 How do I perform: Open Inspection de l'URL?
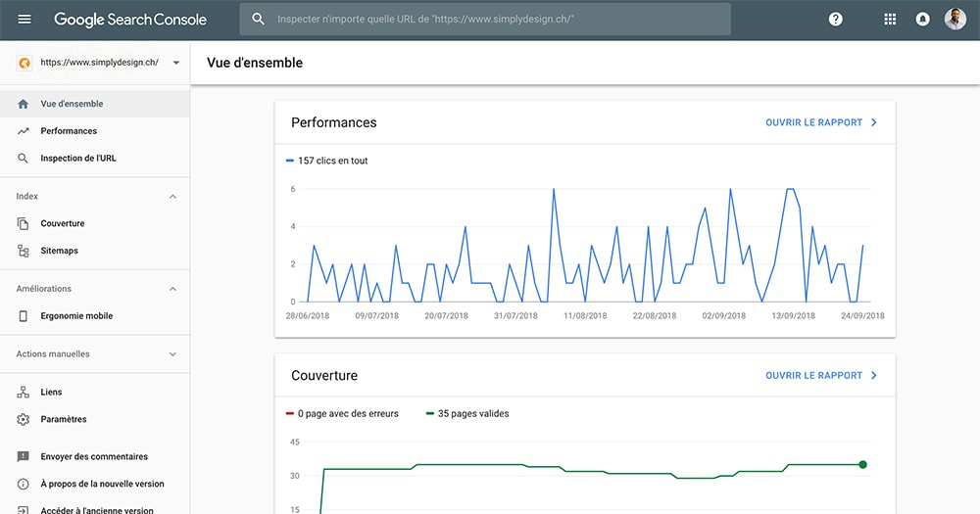pyautogui.click(x=95, y=158)
